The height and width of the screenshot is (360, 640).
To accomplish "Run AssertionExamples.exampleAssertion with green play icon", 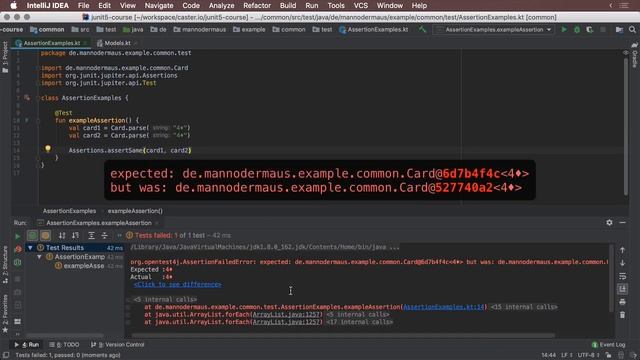I will 564,29.
